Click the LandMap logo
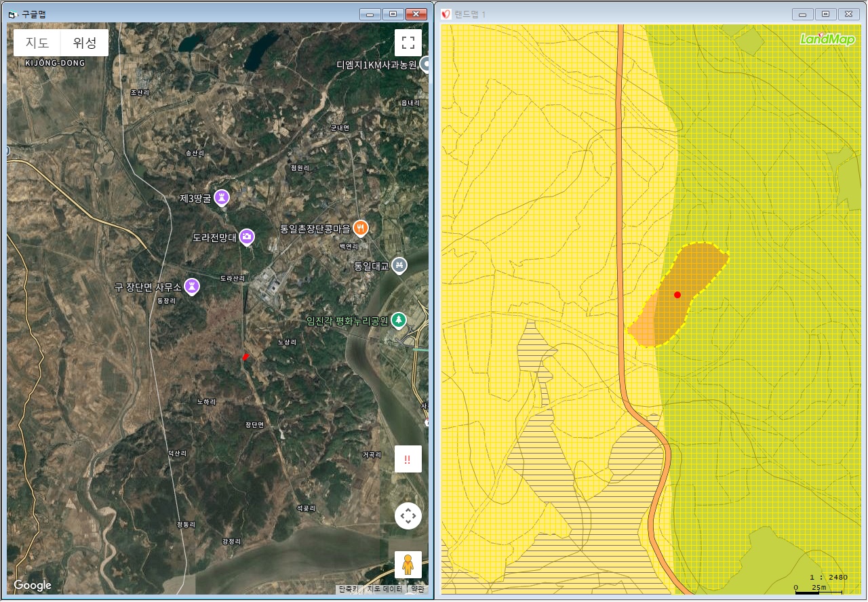Image resolution: width=868 pixels, height=602 pixels. click(826, 39)
